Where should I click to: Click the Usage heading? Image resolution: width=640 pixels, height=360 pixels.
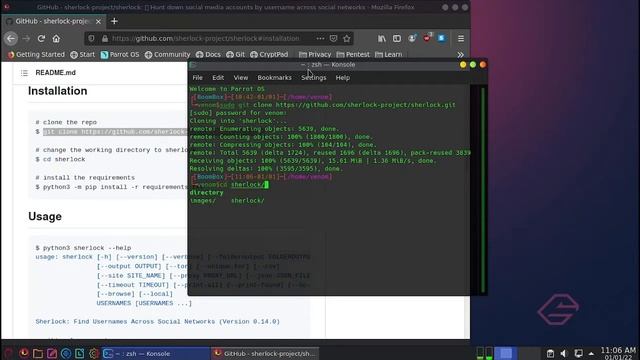(45, 216)
